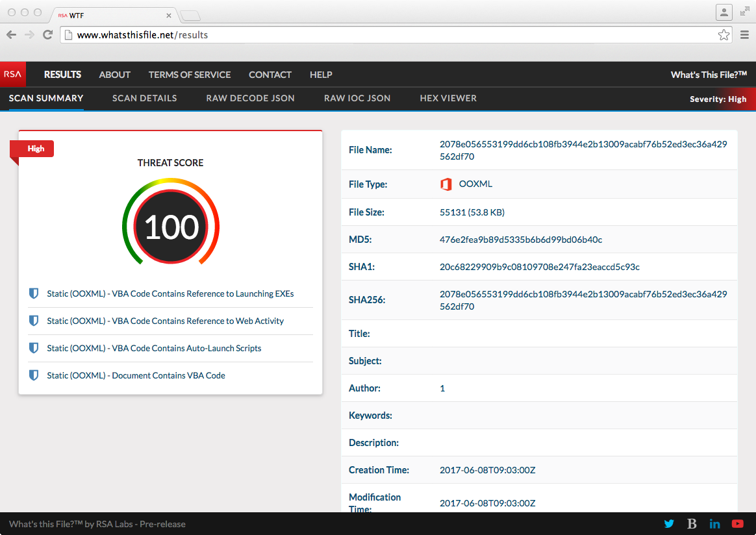Image resolution: width=756 pixels, height=535 pixels.
Task: Click the shield icon next to Launching EXEs finding
Action: 33,293
